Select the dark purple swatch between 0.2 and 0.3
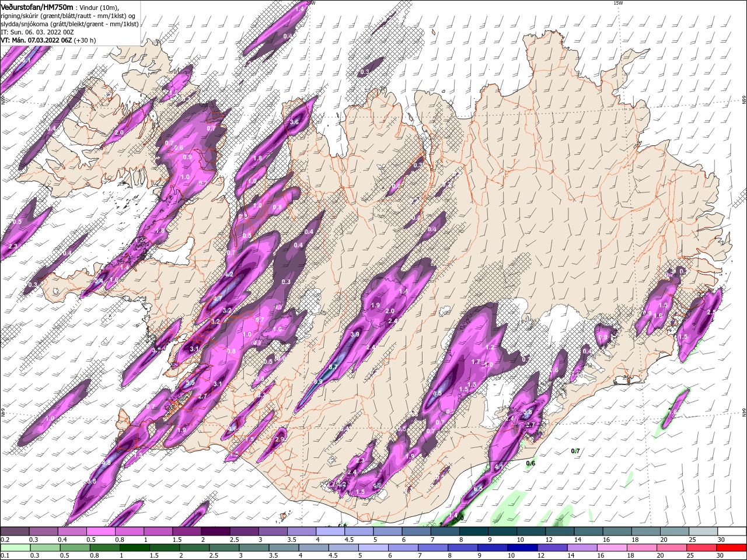747x560 pixels. tap(15, 531)
